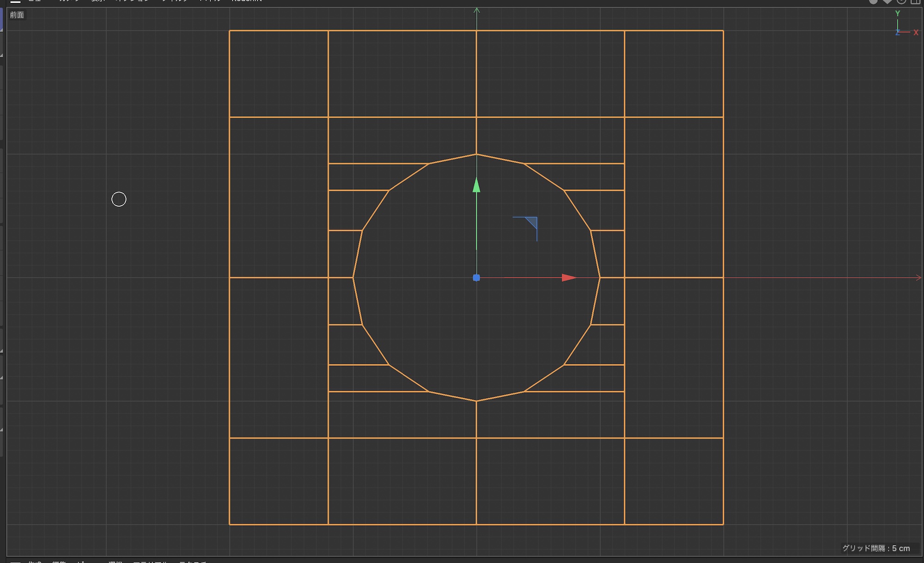Open the フィルタ menu in viewport header

[x=175, y=1]
